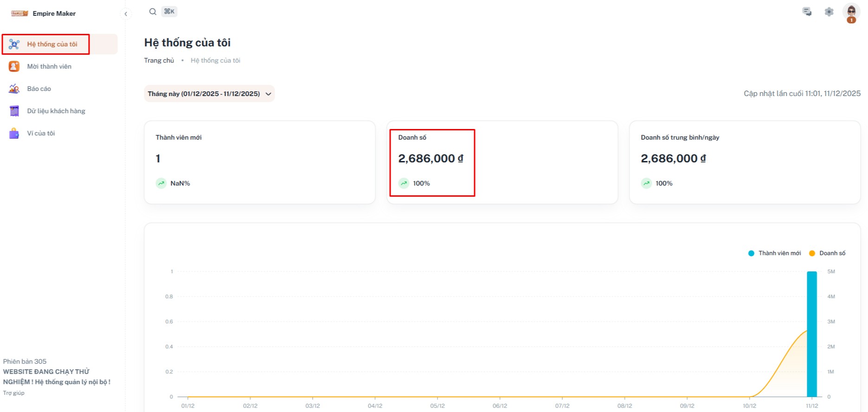Click the Trợ giúp help link

[x=13, y=393]
